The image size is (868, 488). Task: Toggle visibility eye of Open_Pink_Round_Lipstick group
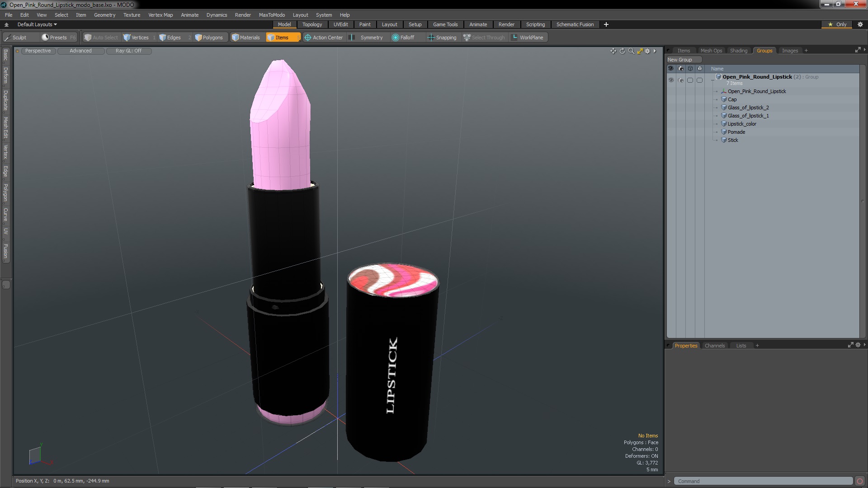tap(671, 80)
